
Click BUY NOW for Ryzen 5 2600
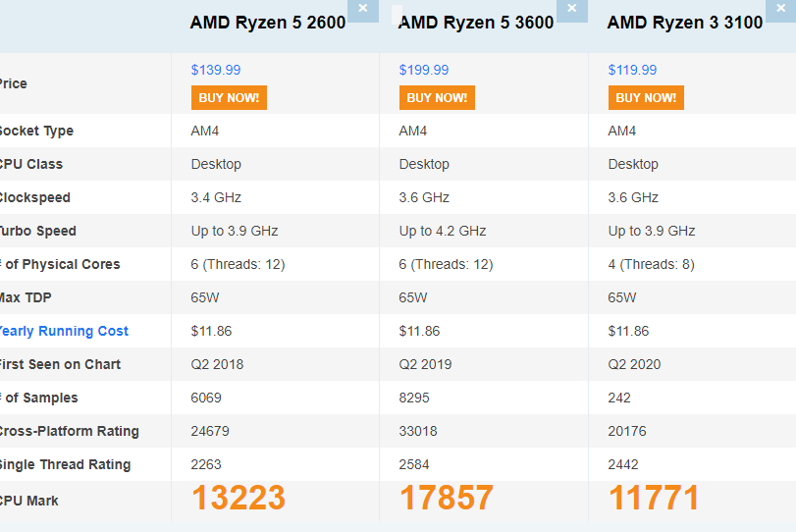[x=229, y=97]
